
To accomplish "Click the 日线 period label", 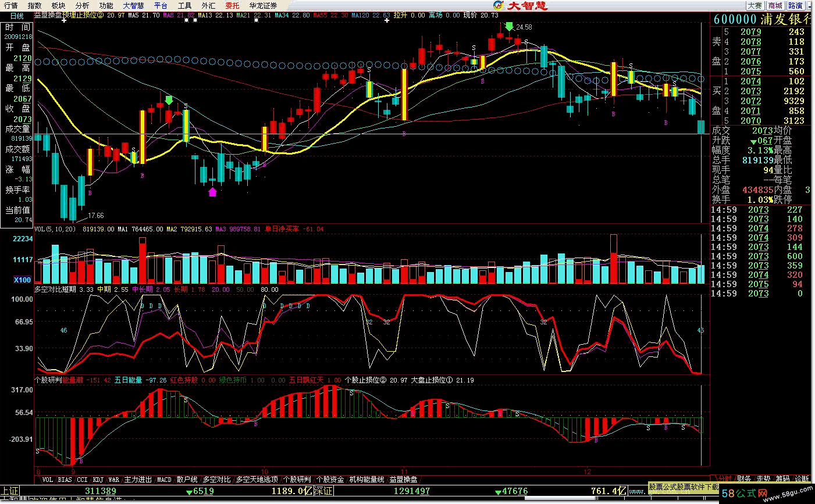I will coord(17,16).
